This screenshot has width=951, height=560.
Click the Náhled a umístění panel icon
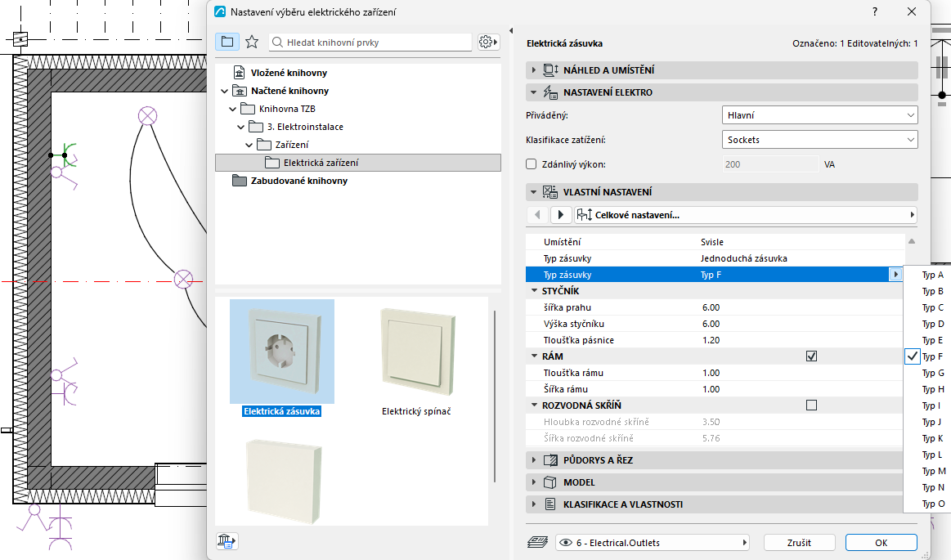tap(550, 70)
